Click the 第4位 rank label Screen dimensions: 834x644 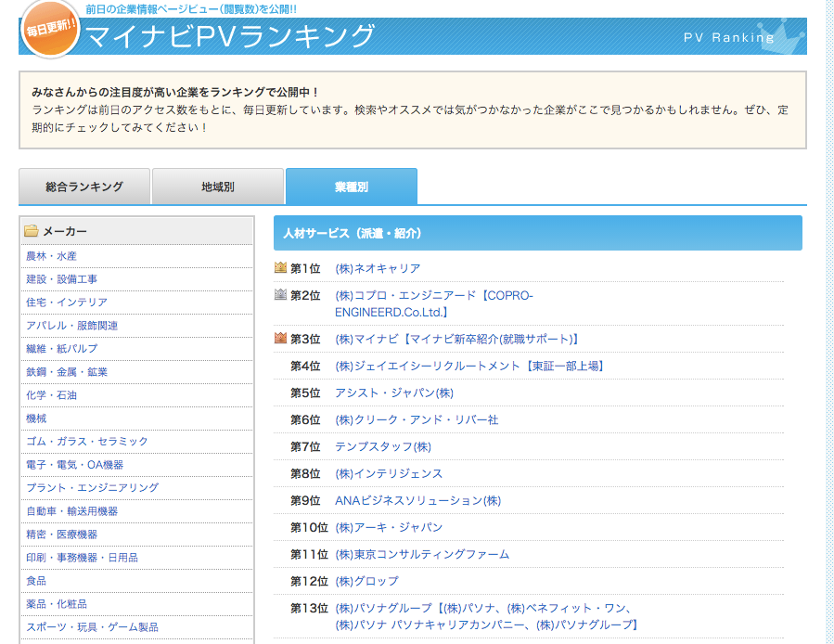[305, 367]
